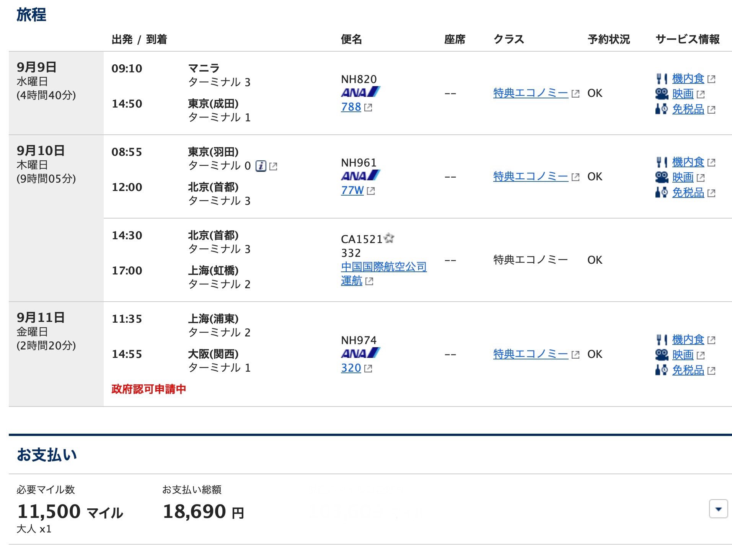Click external icon beside NH961 特典エコノミー
732x560 pixels.
[x=575, y=177]
